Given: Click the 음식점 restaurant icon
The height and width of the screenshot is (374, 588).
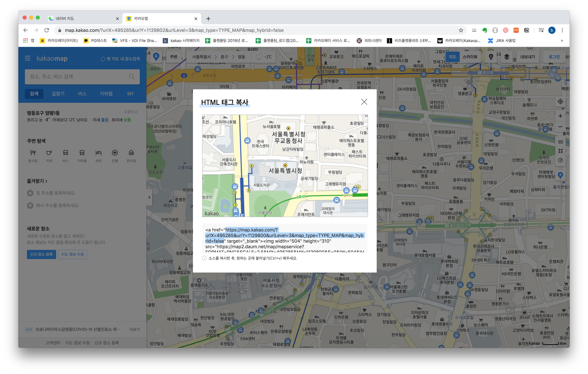Looking at the screenshot, I should [33, 153].
